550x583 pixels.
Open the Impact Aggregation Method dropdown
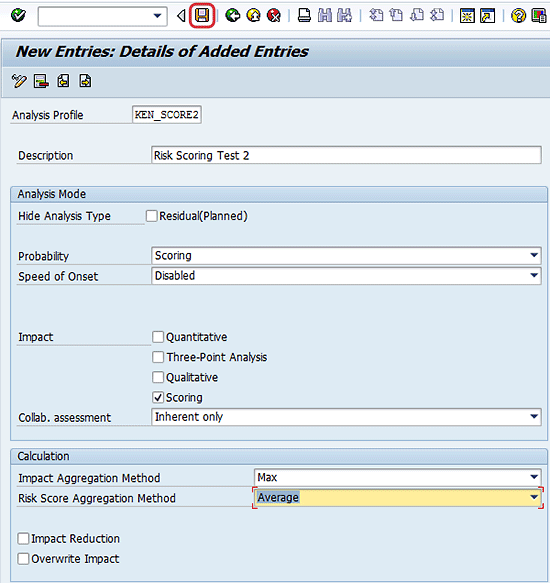[534, 477]
